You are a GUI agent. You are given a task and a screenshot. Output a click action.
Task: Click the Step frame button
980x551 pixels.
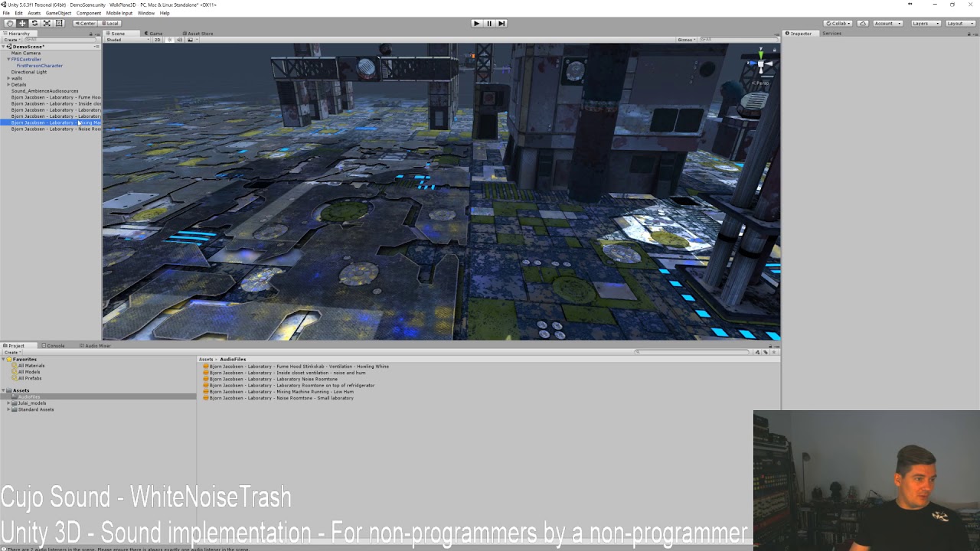(x=501, y=23)
